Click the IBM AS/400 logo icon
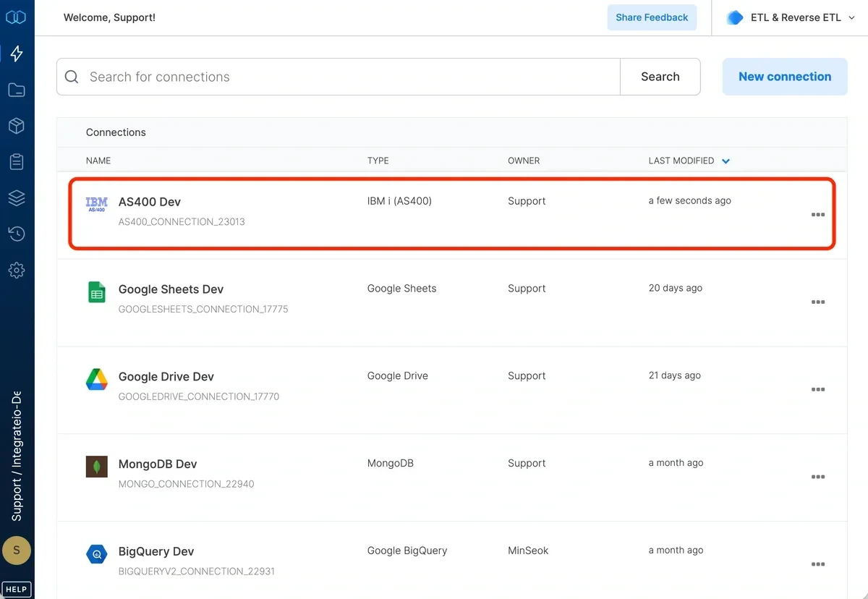This screenshot has width=868, height=599. coord(96,204)
